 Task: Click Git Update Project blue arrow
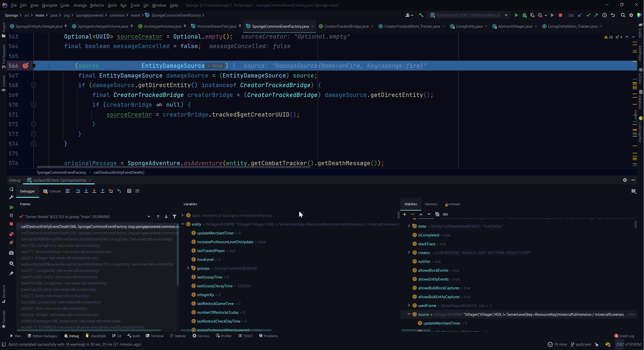[580, 15]
